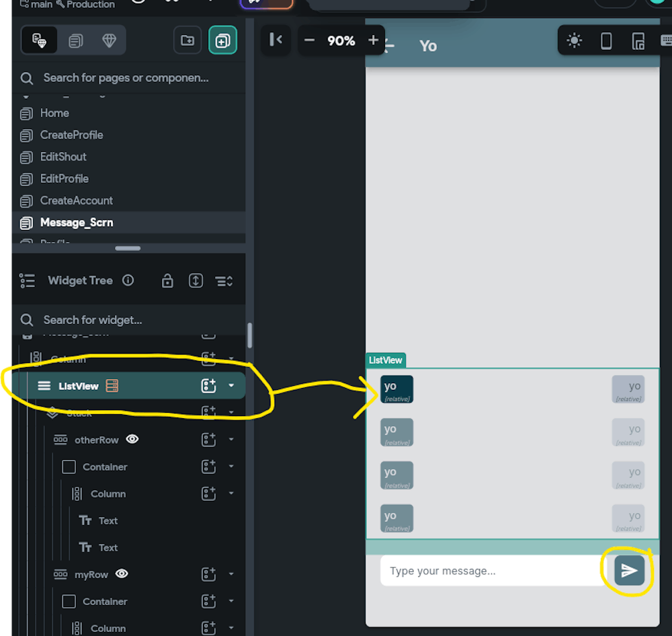Click the widget tree scrollbar thumb
This screenshot has width=672, height=636.
tap(249, 335)
